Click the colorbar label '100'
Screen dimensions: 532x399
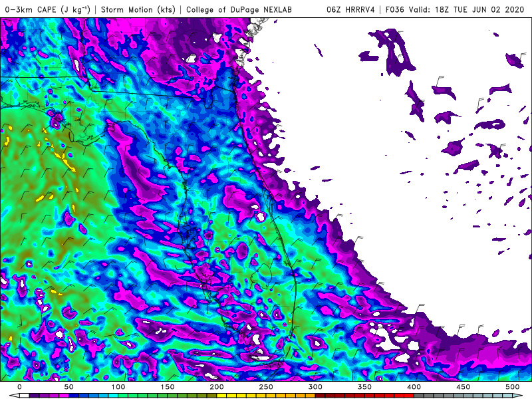coord(118,387)
